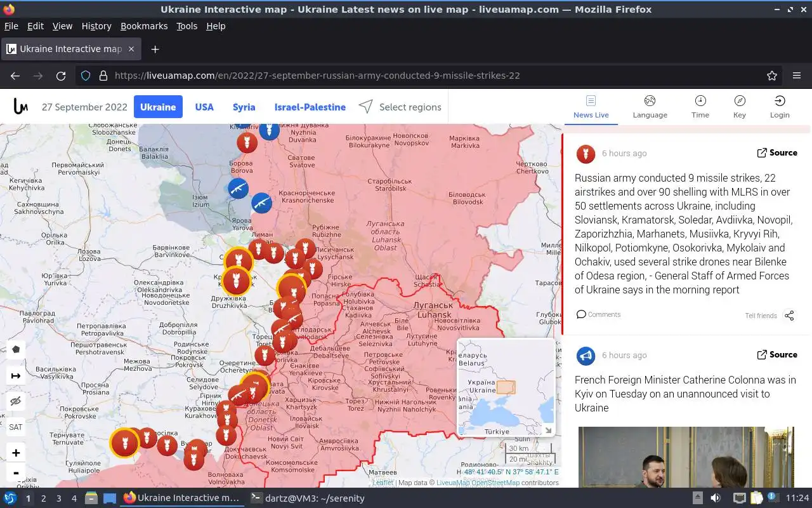Click the 27 September 2022 date
This screenshot has width=812, height=508.
point(84,107)
